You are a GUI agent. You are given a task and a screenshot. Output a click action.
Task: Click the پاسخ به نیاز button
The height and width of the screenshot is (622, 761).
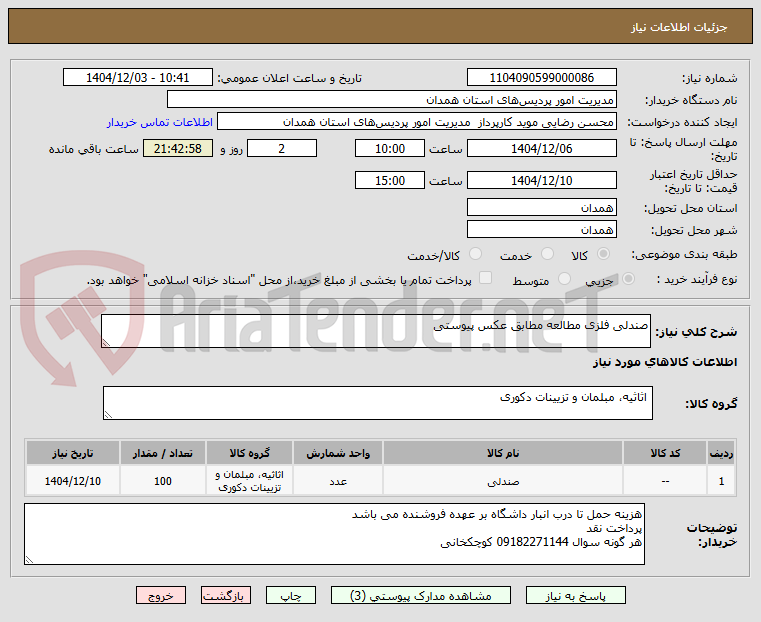[x=576, y=595]
